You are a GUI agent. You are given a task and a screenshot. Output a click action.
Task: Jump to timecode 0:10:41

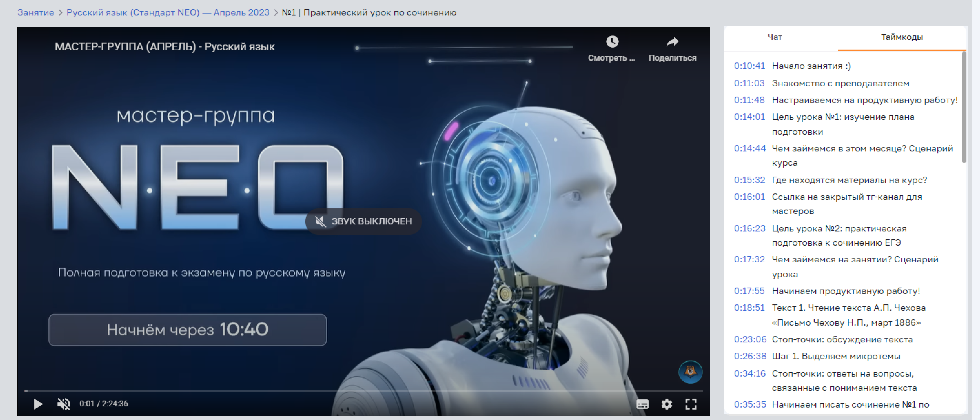click(749, 66)
